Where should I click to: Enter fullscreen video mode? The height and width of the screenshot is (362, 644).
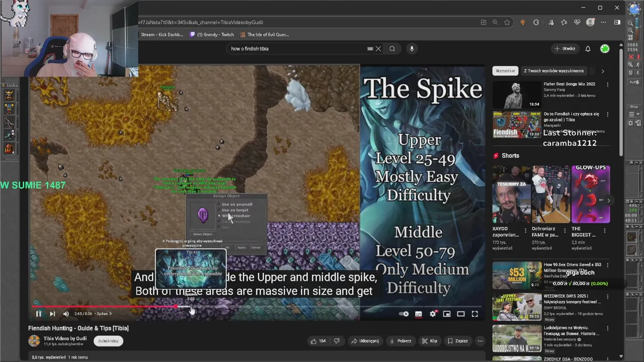[x=474, y=314]
